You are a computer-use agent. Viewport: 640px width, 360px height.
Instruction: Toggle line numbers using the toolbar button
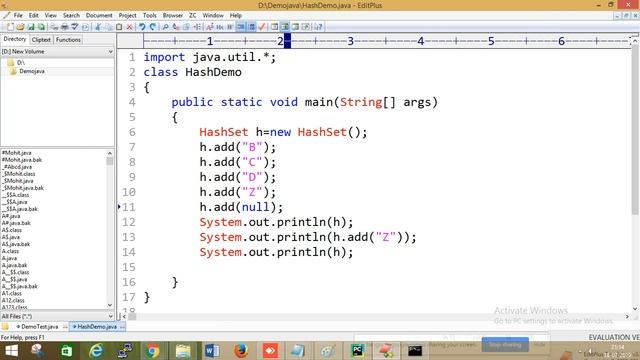[251, 27]
